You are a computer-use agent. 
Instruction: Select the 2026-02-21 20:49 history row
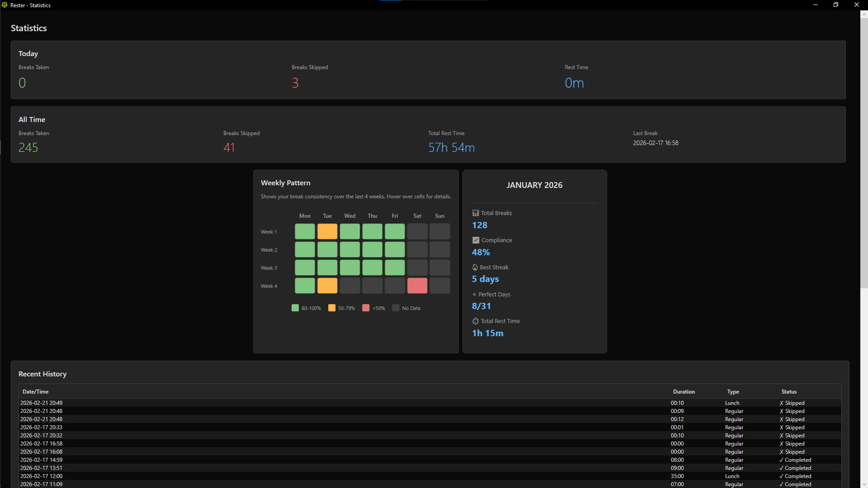(x=42, y=403)
